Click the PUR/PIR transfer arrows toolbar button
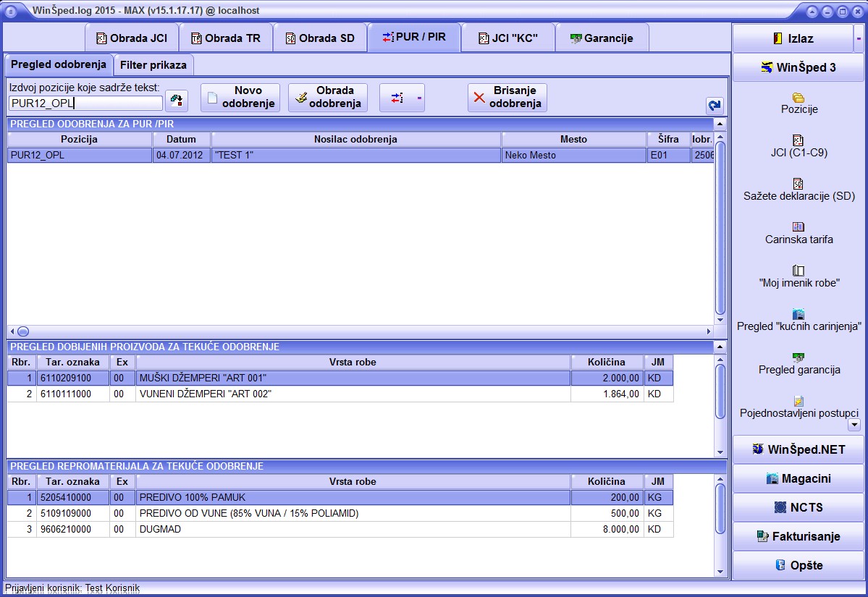The height and width of the screenshot is (597, 868). click(x=402, y=98)
